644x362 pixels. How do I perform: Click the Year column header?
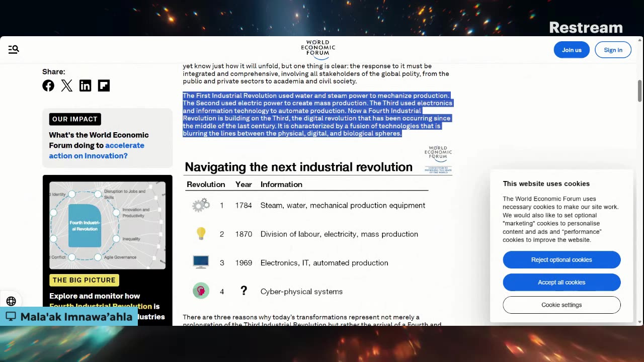[x=244, y=185]
